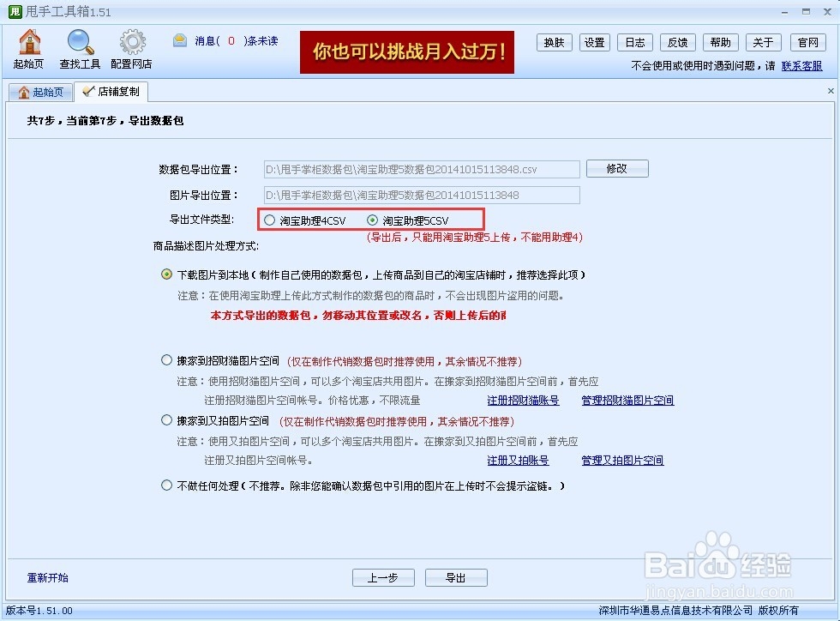
Task: Open the 官网 official site button
Action: click(807, 42)
